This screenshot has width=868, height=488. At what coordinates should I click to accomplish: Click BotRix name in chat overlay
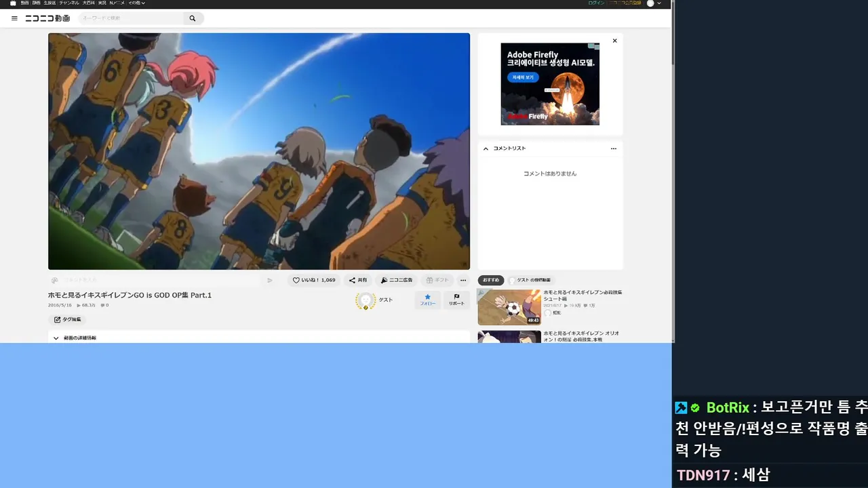pos(728,408)
